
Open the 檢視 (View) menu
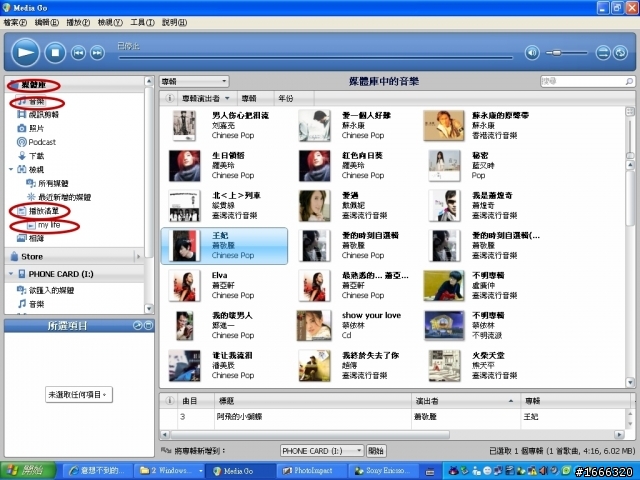click(x=110, y=22)
